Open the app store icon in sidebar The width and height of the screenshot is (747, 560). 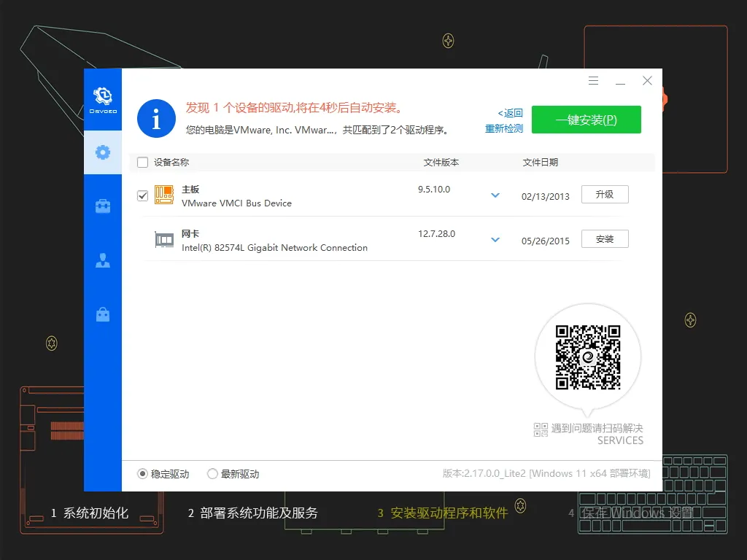point(103,314)
